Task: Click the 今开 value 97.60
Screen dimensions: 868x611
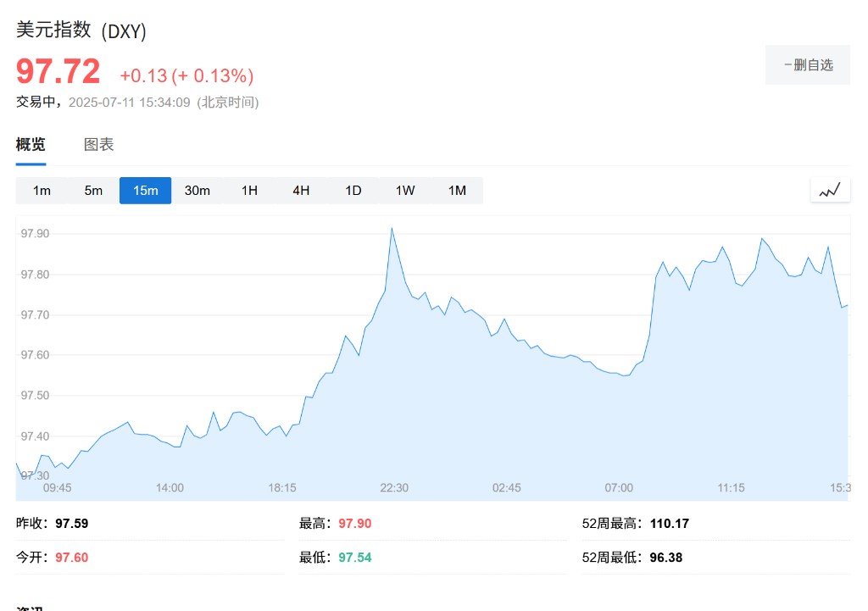Action: 71,558
